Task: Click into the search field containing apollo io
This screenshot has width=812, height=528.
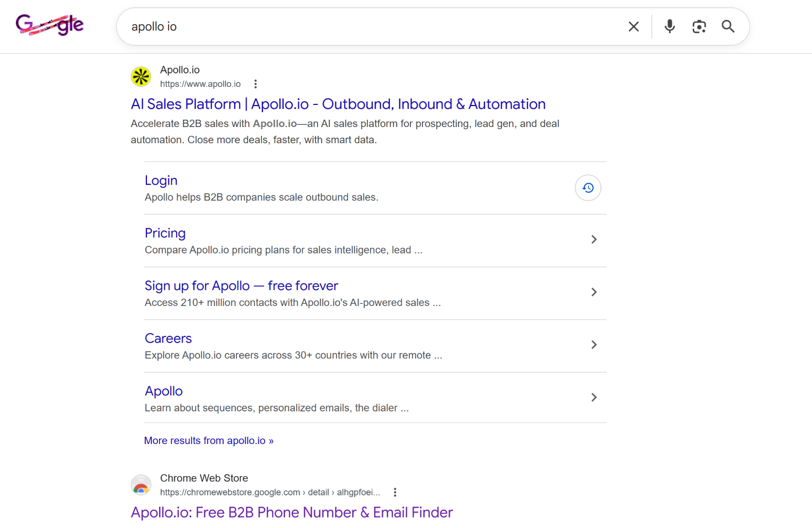Action: click(x=365, y=27)
